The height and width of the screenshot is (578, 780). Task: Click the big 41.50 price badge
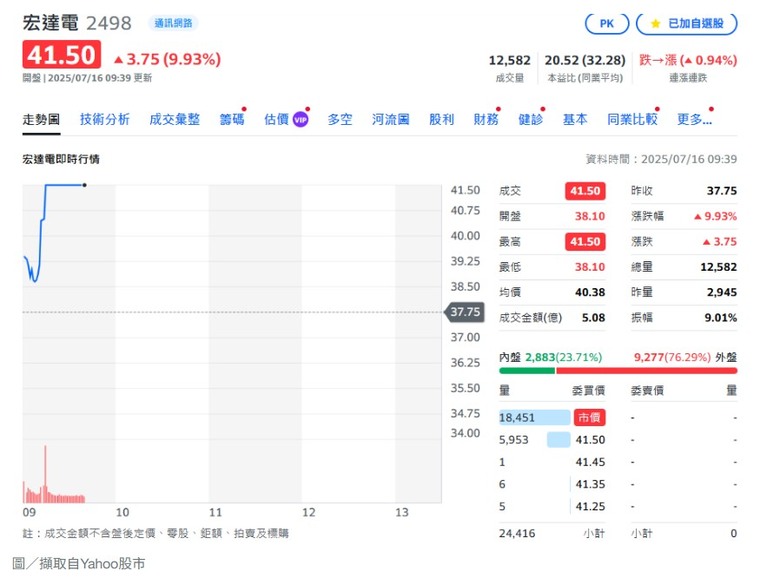(x=62, y=54)
